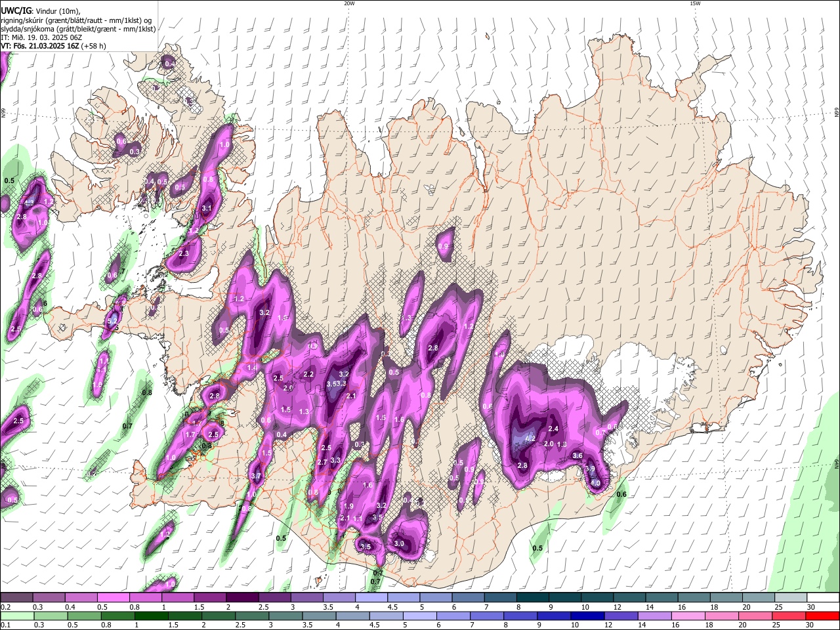Click the "4.2" precipitation value on the map

pyautogui.click(x=531, y=439)
